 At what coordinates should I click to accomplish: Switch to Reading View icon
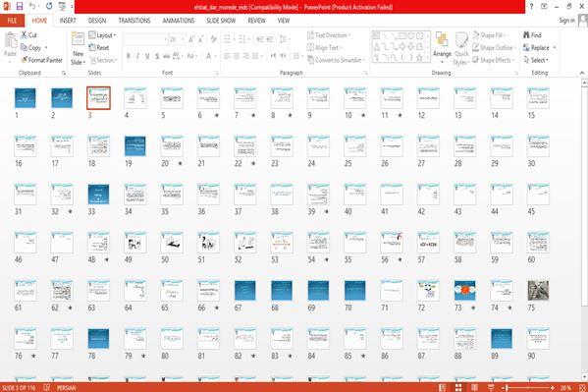tap(474, 387)
